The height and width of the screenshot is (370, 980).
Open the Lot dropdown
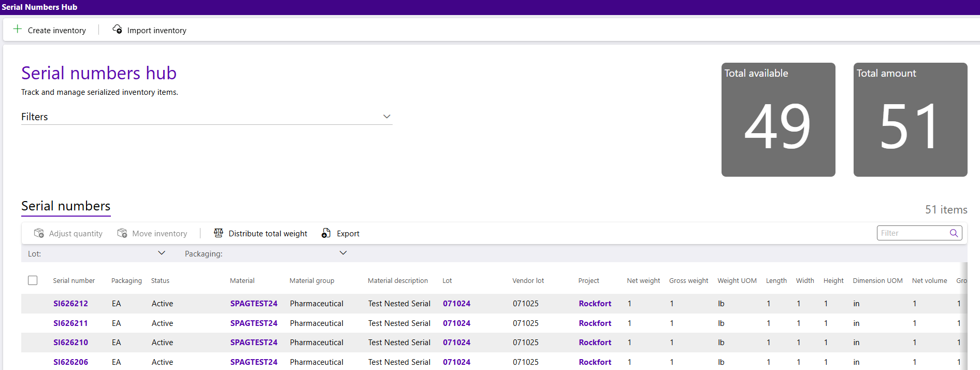pyautogui.click(x=162, y=253)
